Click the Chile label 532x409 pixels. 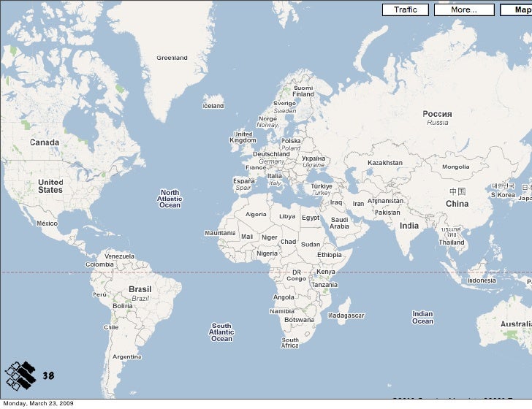tap(111, 327)
